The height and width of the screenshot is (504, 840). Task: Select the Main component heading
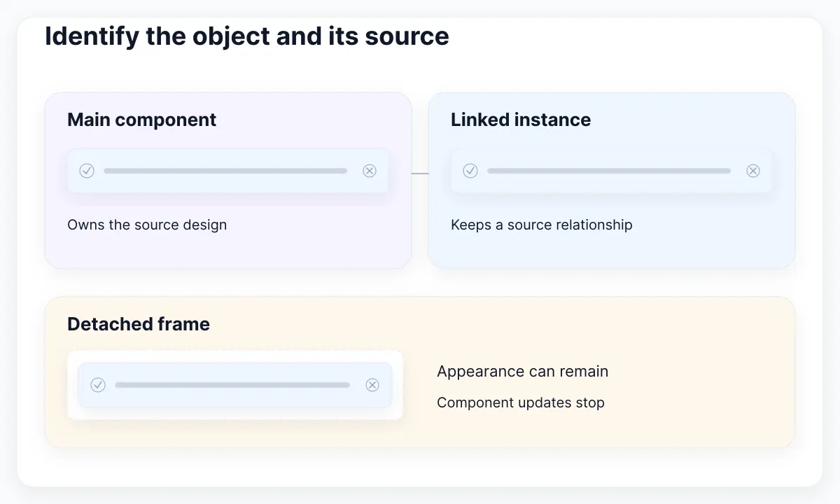[x=142, y=120]
